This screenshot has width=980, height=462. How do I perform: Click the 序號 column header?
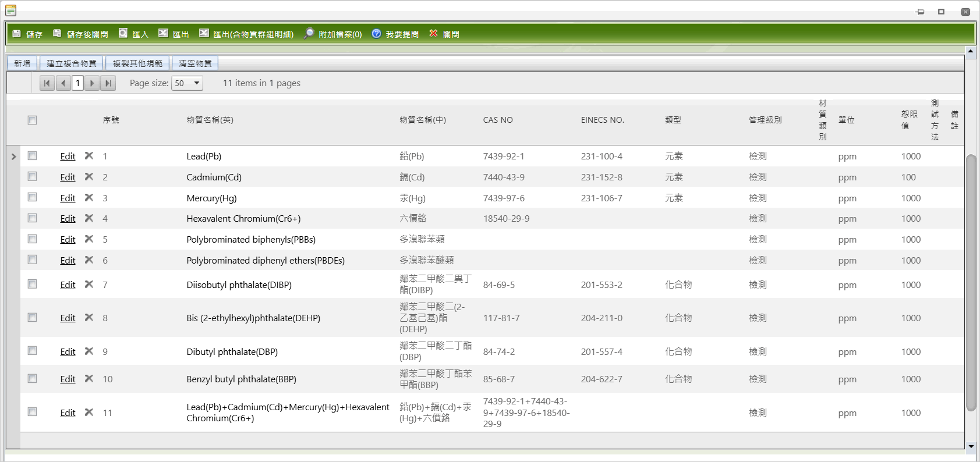(x=111, y=120)
